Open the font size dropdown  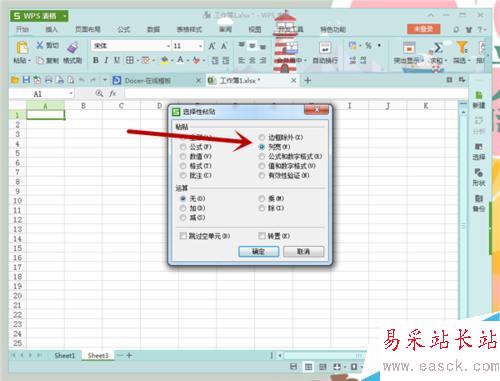tap(201, 46)
